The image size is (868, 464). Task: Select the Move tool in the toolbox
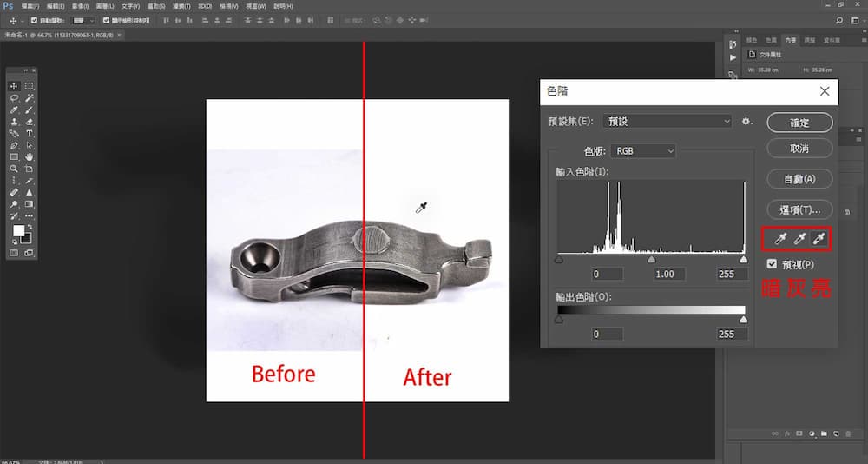(14, 86)
